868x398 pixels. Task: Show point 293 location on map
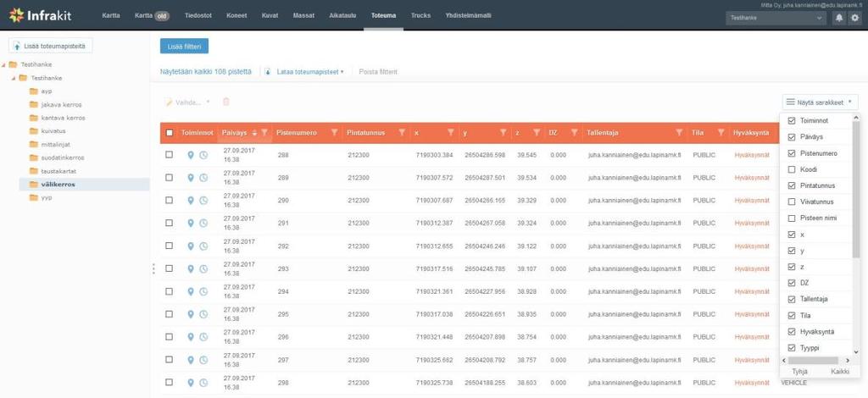(x=191, y=268)
